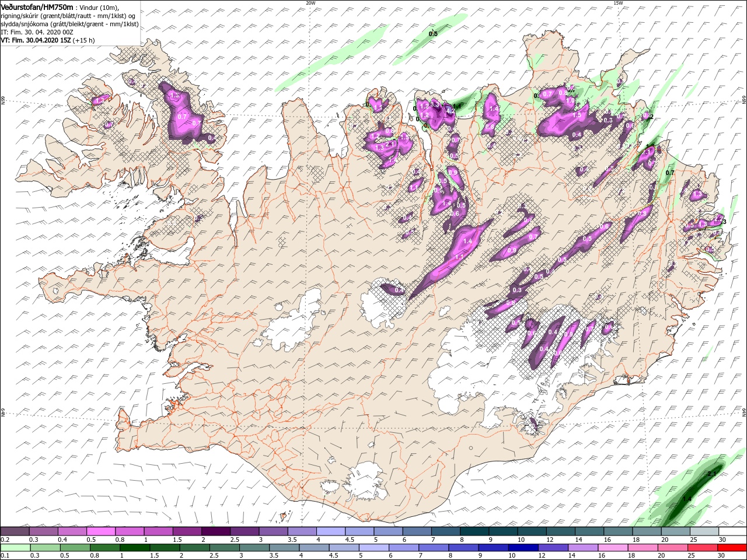Screen dimensions: 747x560
Task: Click the '2.1' value in the southeast offshore rain band
Action: tap(711, 474)
